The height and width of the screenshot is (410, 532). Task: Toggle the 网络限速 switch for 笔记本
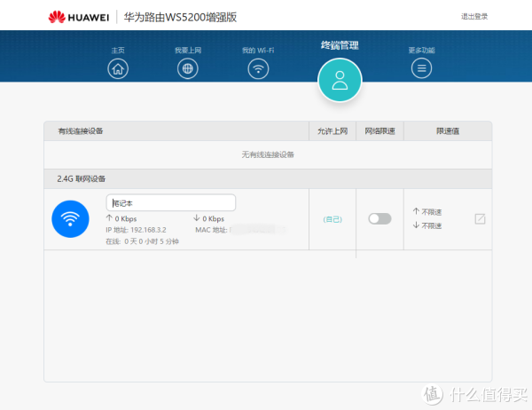[x=379, y=219]
